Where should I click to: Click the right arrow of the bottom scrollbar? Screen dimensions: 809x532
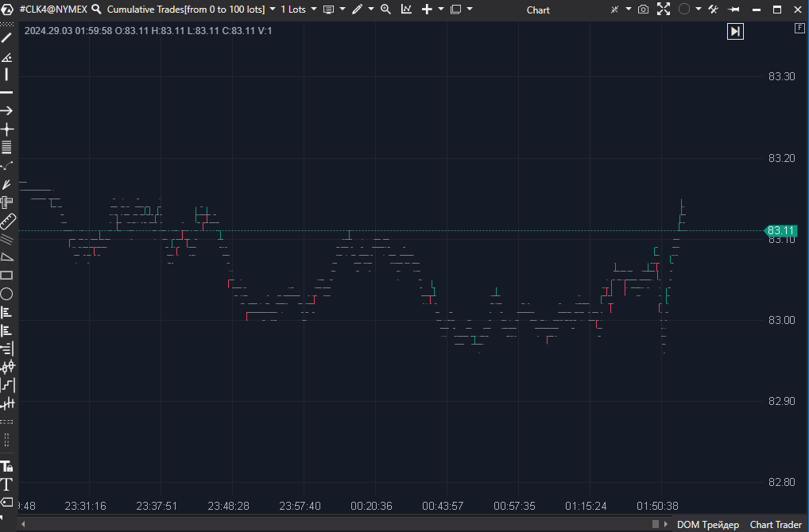666,523
